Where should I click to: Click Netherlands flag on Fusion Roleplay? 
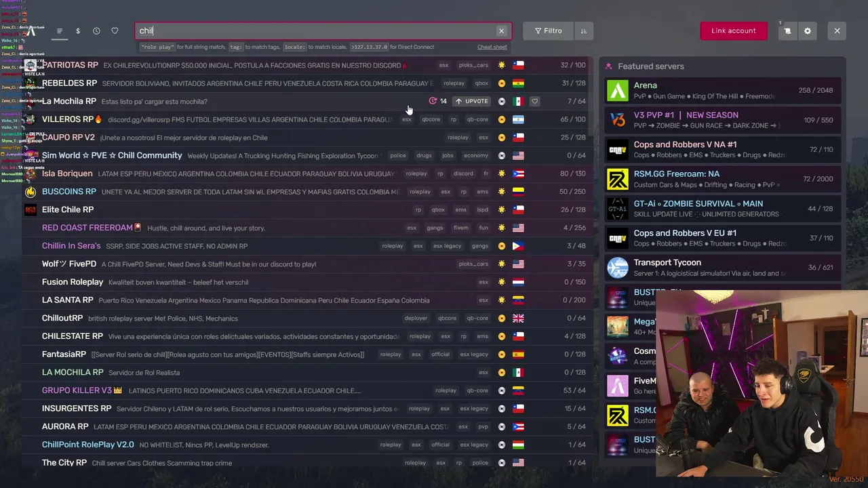pos(518,282)
